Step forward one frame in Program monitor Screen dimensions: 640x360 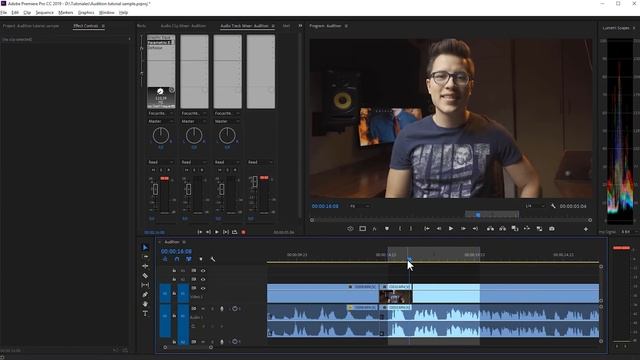click(x=463, y=229)
